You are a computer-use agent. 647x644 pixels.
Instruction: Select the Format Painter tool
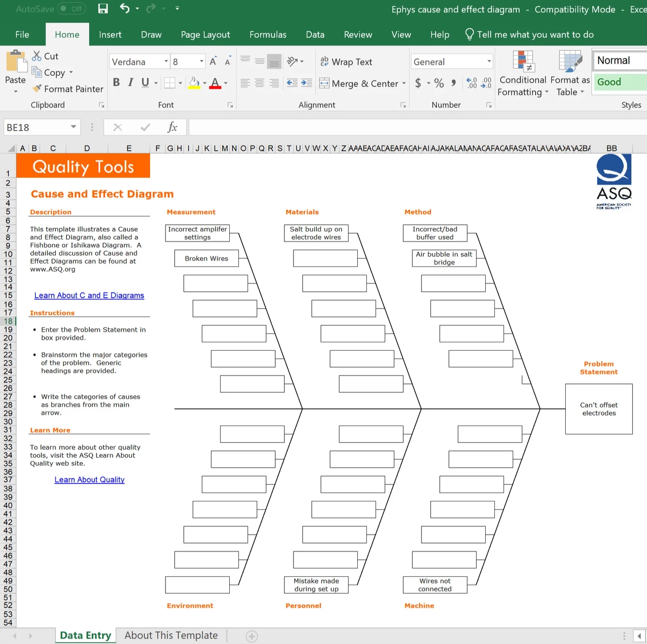pos(67,89)
